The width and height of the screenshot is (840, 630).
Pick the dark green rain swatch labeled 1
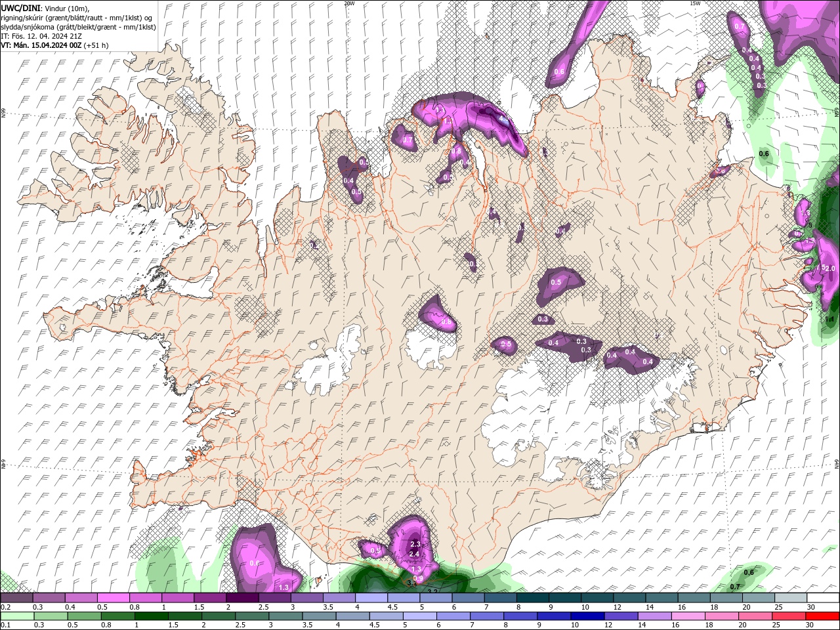coord(152,616)
